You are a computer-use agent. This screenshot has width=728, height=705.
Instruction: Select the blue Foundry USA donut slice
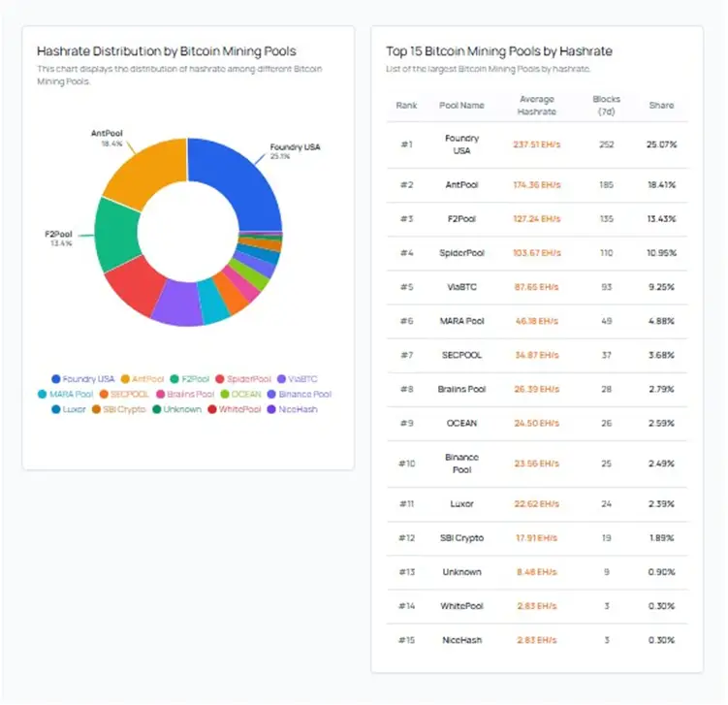[241, 181]
